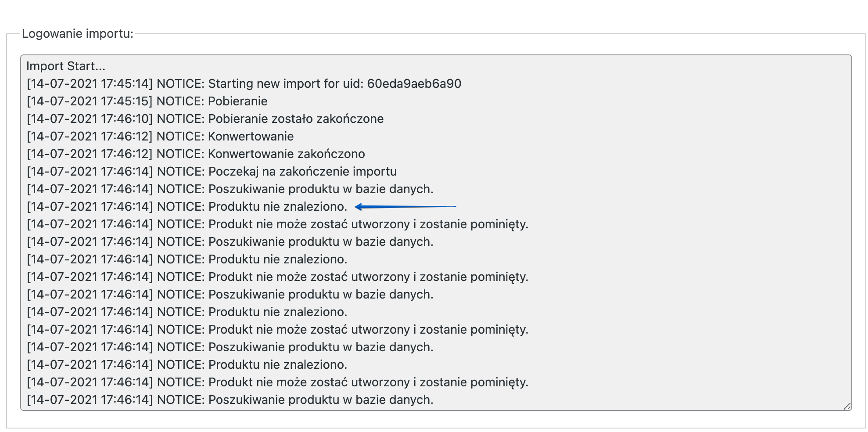
Task: Click "Produktu nie znaleziono" beside the blue arrow
Action: (x=277, y=207)
